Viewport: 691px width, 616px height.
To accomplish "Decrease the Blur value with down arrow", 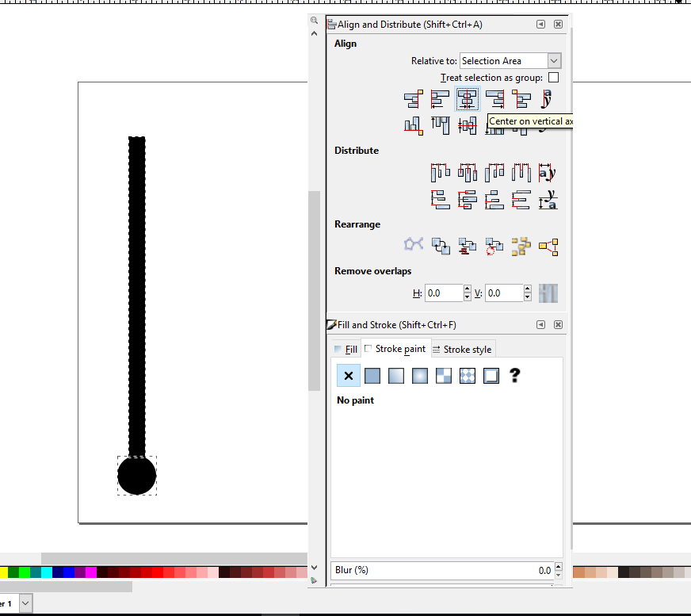I will (559, 575).
